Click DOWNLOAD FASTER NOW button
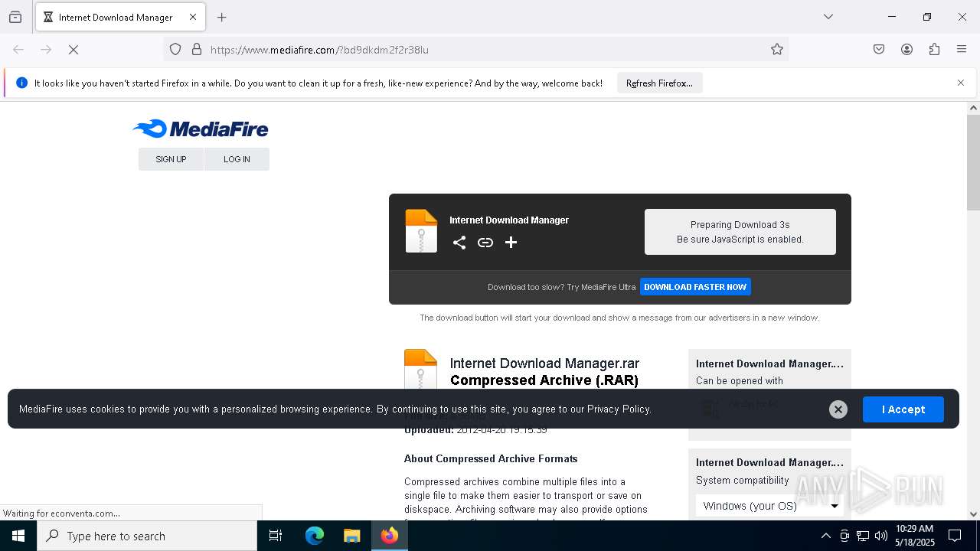Screen dimensions: 980x551 coord(695,287)
